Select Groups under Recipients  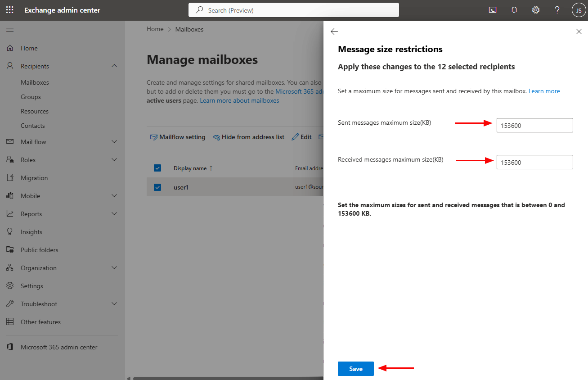point(31,97)
